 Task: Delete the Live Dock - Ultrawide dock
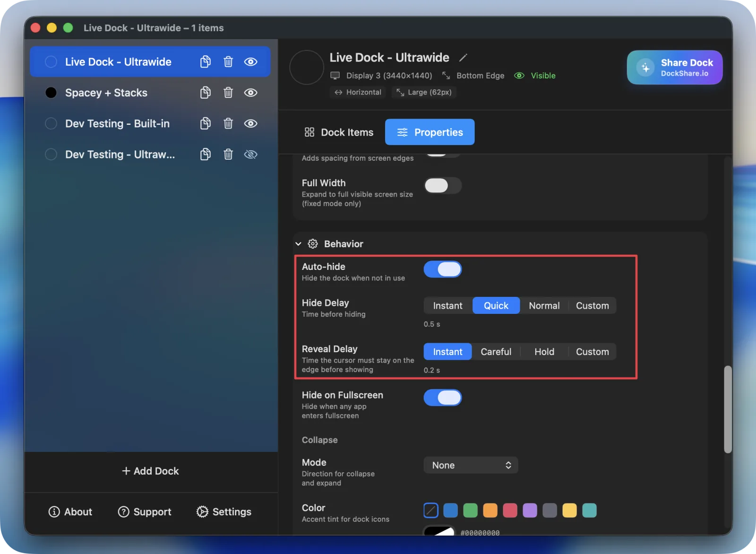[228, 61]
